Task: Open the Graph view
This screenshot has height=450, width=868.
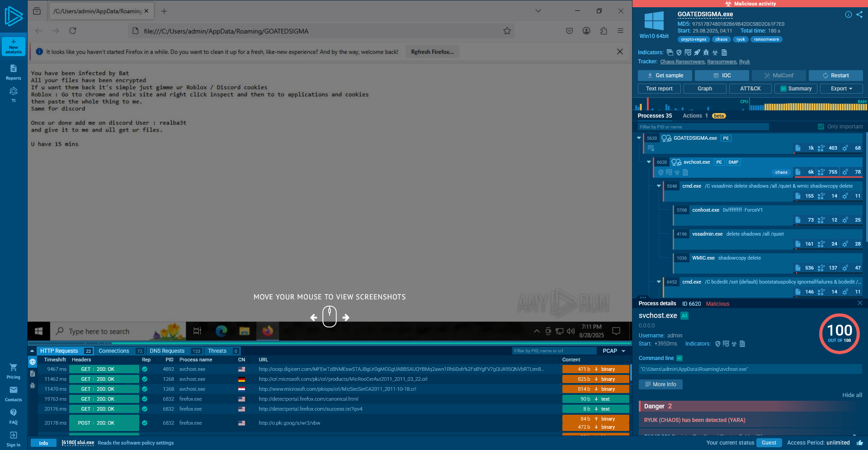Action: [705, 89]
